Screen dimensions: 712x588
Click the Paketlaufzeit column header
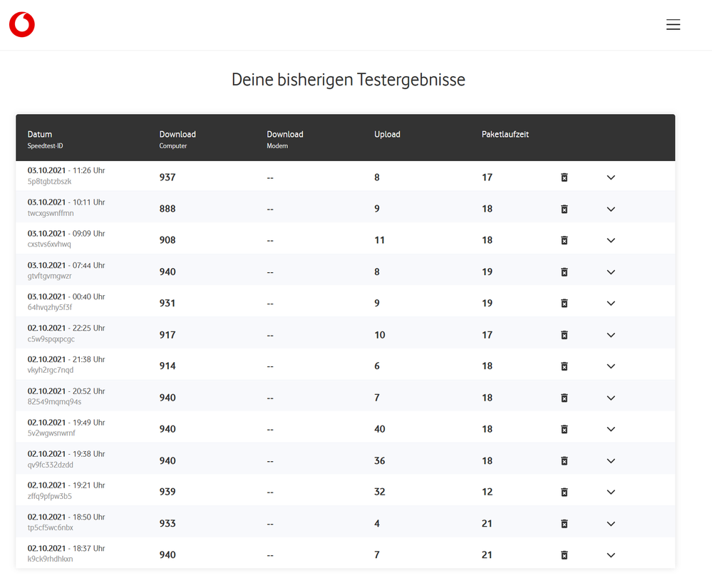[x=505, y=134]
